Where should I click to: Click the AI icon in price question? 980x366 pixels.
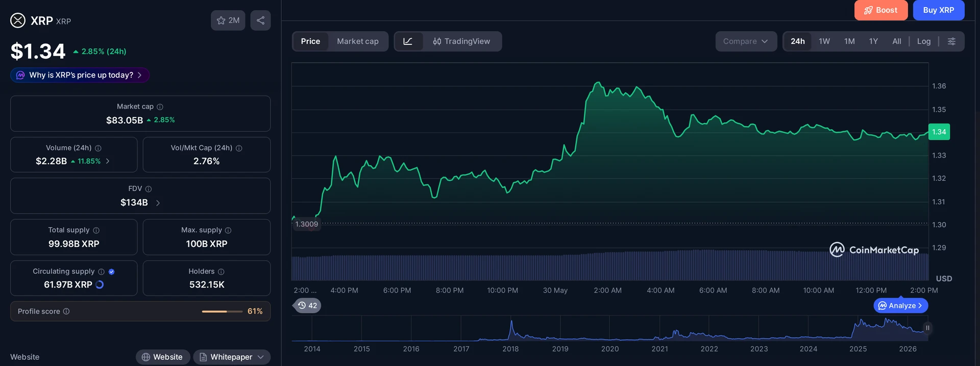(x=20, y=75)
